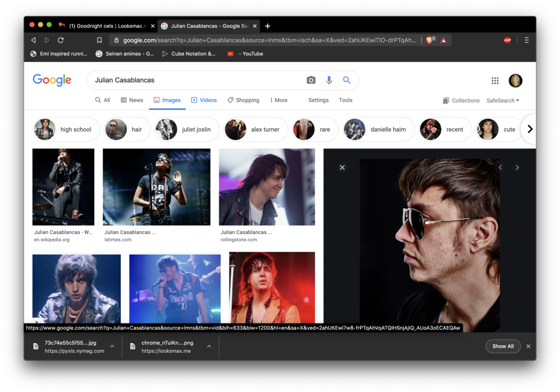This screenshot has width=560, height=392.
Task: Start voice search with the microphone icon
Action: coord(329,80)
